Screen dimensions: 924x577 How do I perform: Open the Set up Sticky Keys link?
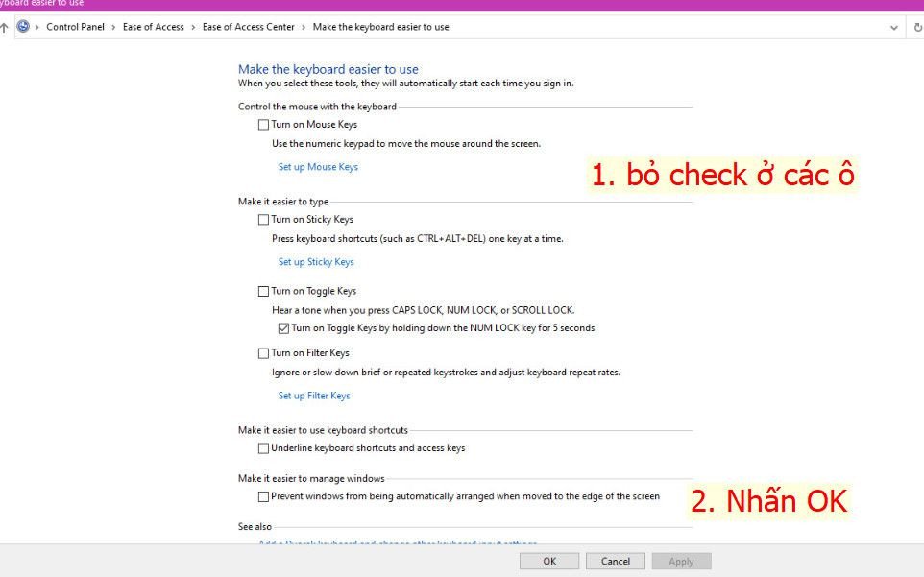pos(316,262)
